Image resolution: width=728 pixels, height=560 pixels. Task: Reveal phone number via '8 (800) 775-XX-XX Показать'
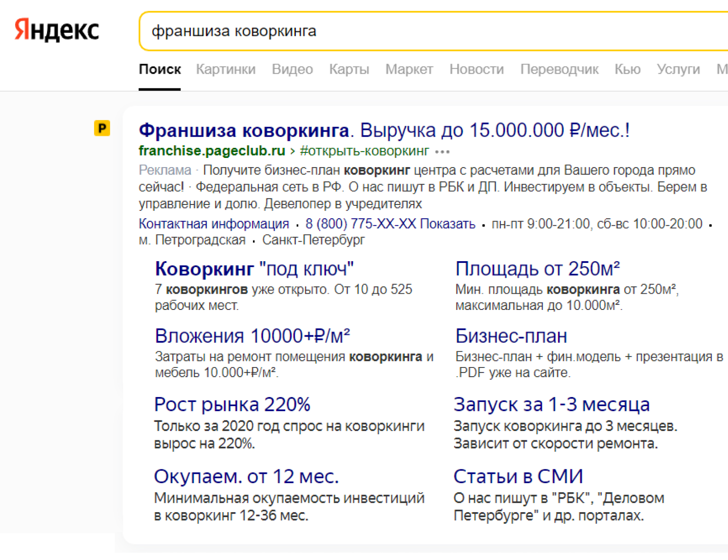(390, 224)
